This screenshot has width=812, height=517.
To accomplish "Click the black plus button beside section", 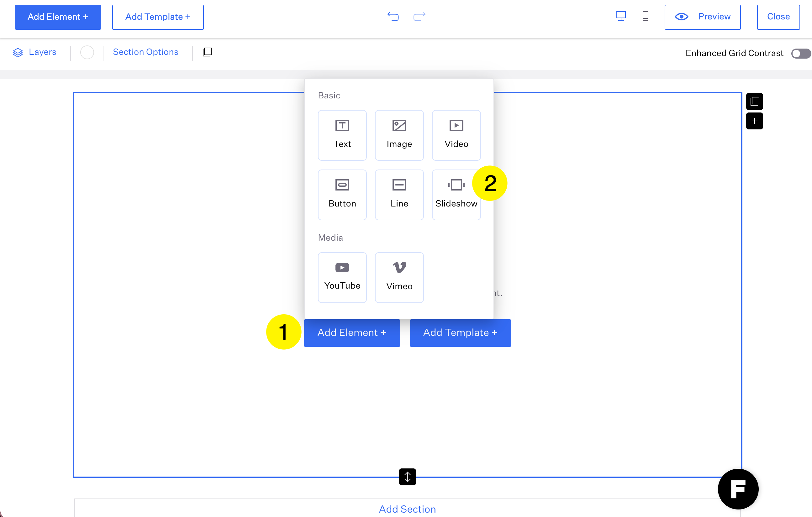I will pyautogui.click(x=754, y=121).
